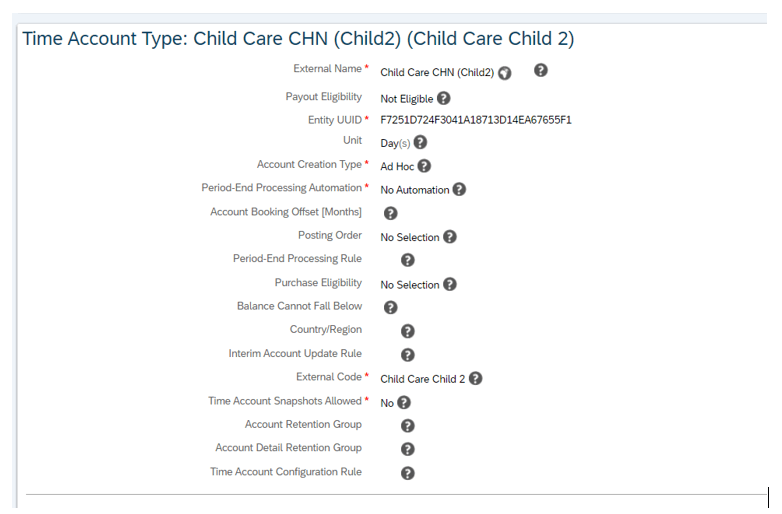The height and width of the screenshot is (514, 782).
Task: Select the Entity UUID value text
Action: (476, 120)
